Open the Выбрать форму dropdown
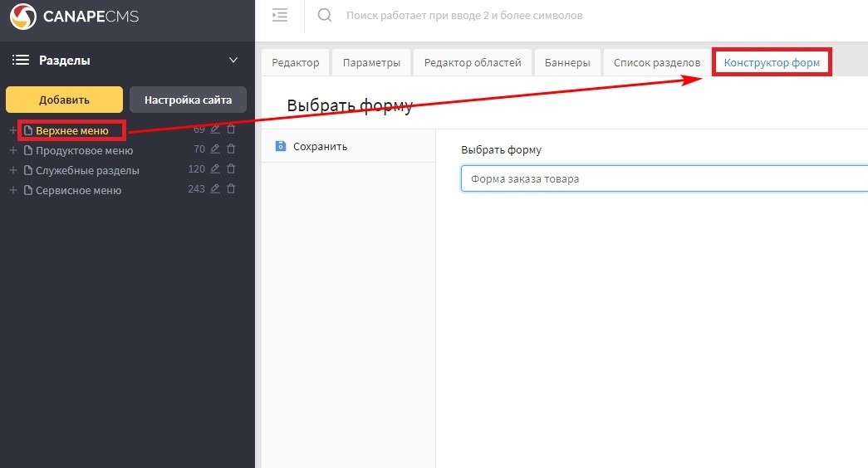This screenshot has width=868, height=468. tap(664, 178)
